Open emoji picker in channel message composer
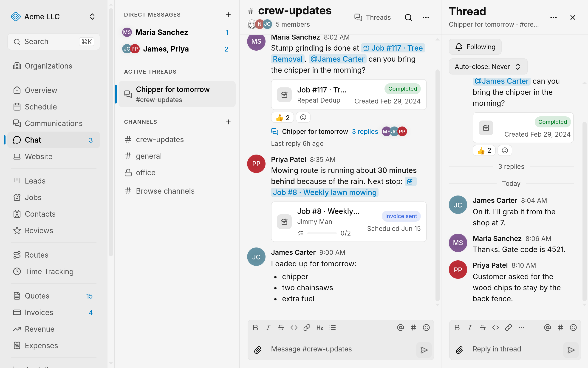 click(426, 328)
